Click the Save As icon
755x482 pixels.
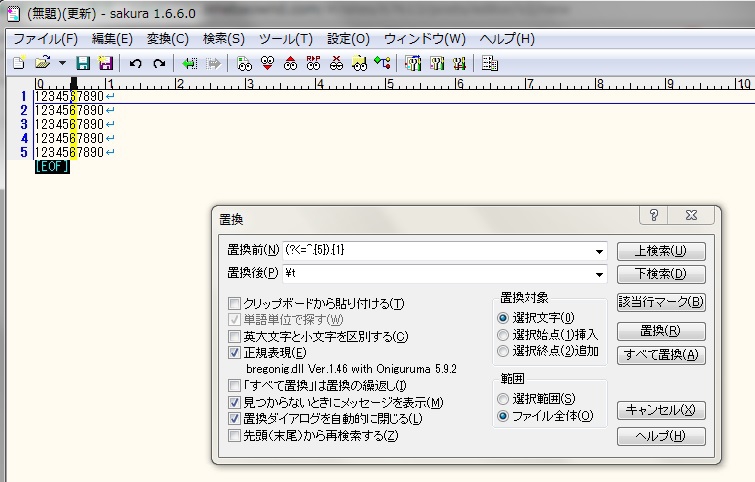pyautogui.click(x=105, y=63)
